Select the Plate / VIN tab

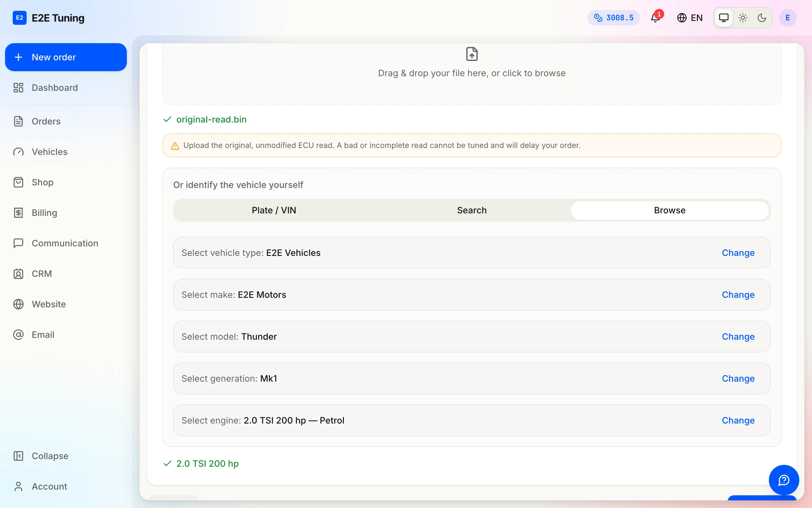click(x=274, y=210)
